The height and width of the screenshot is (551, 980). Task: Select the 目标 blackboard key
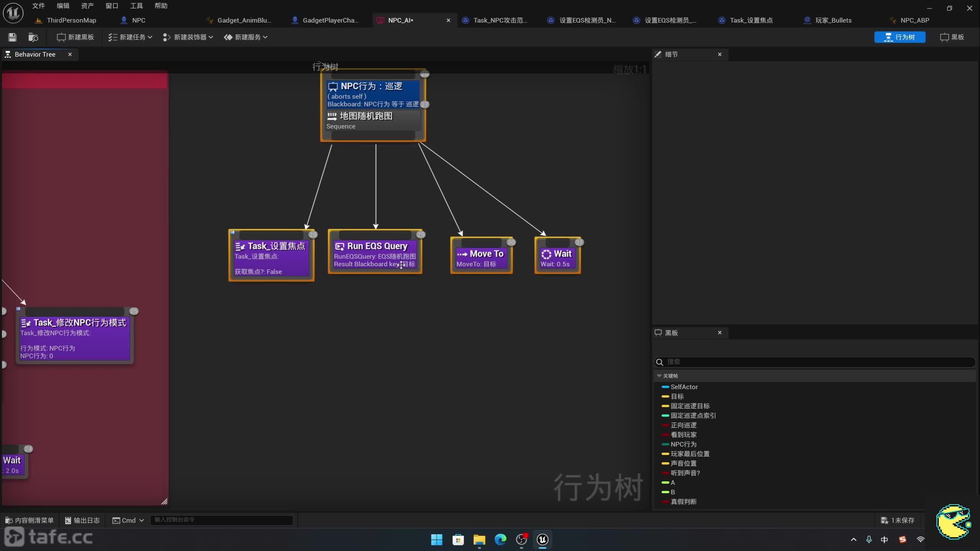point(677,396)
